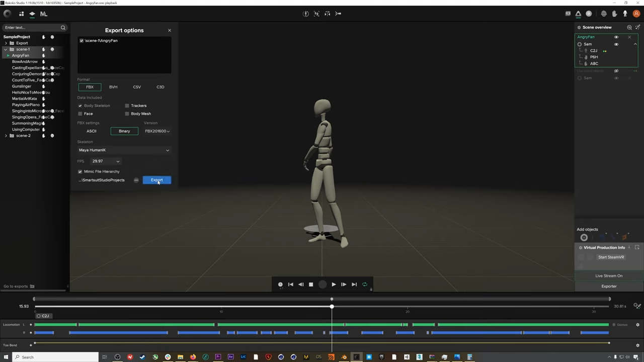Enable the Face data checkbox
The image size is (644, 362).
tap(80, 114)
